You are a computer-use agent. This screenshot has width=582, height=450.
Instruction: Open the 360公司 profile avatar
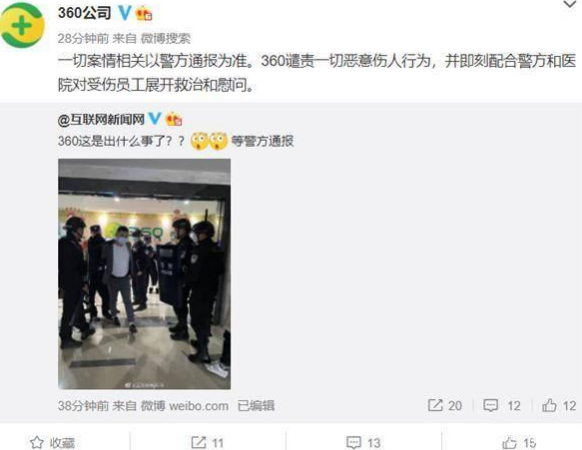[x=22, y=25]
